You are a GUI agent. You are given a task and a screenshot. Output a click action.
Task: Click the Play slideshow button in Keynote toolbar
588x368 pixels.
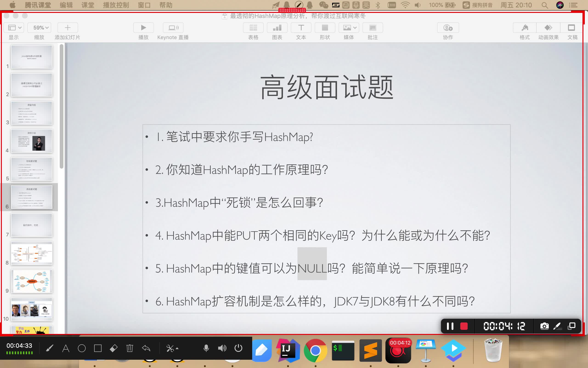tap(143, 28)
